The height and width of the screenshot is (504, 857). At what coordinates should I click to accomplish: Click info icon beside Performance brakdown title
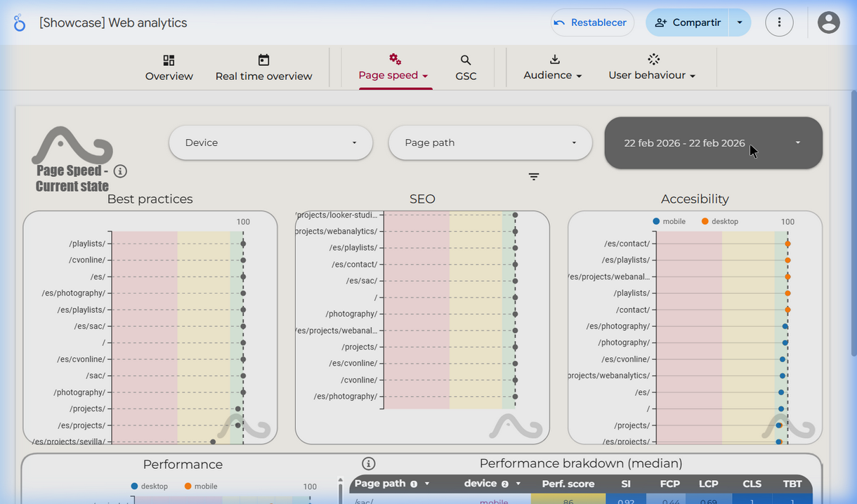pyautogui.click(x=368, y=463)
